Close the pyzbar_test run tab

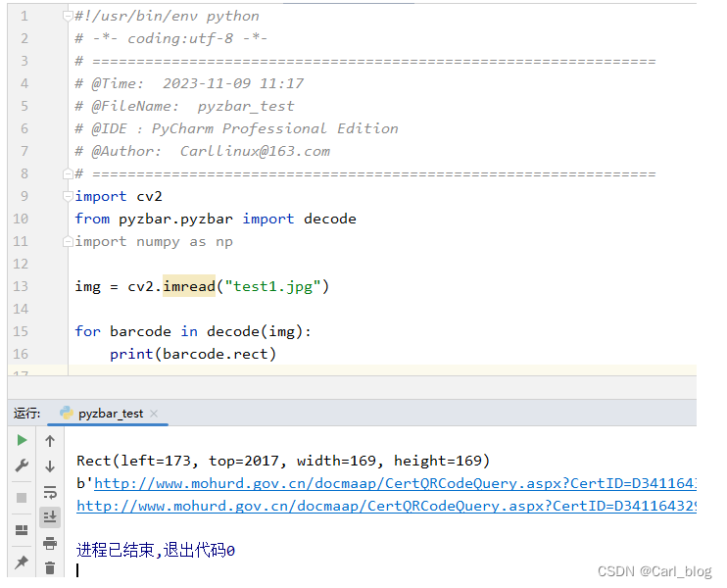tap(154, 414)
